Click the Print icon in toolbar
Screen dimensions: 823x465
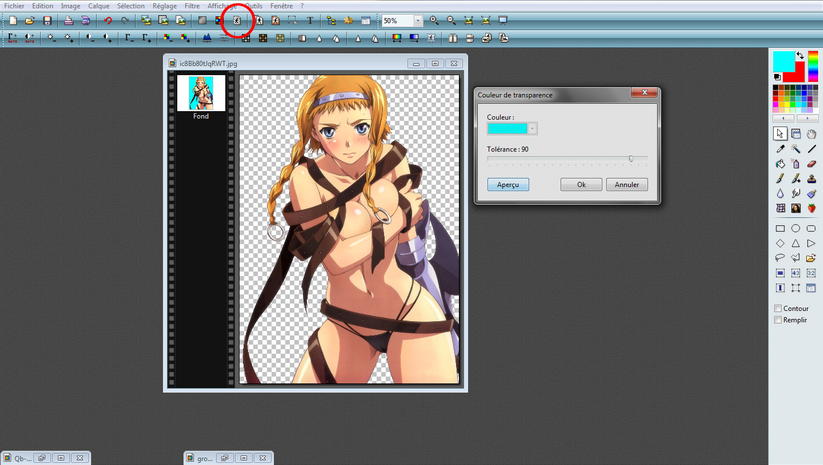point(68,20)
